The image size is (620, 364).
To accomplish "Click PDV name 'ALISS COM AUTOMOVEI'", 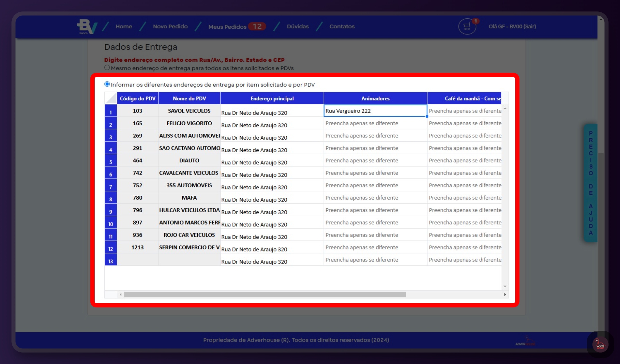I will (x=189, y=135).
